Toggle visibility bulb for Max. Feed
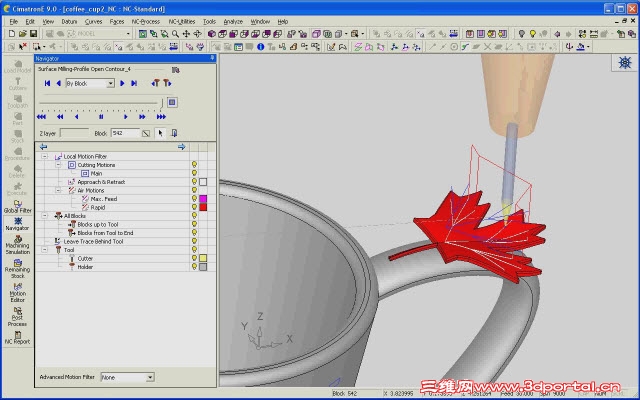640x400 pixels. pos(194,199)
